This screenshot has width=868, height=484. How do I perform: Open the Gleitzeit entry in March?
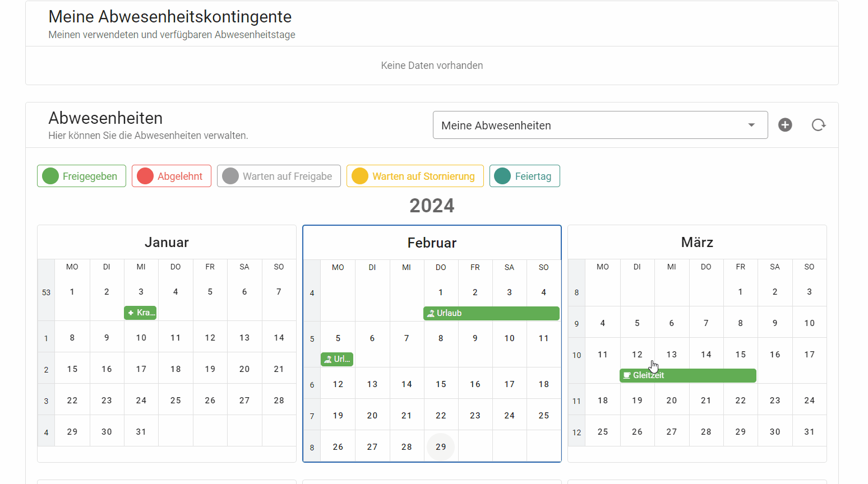click(x=688, y=375)
